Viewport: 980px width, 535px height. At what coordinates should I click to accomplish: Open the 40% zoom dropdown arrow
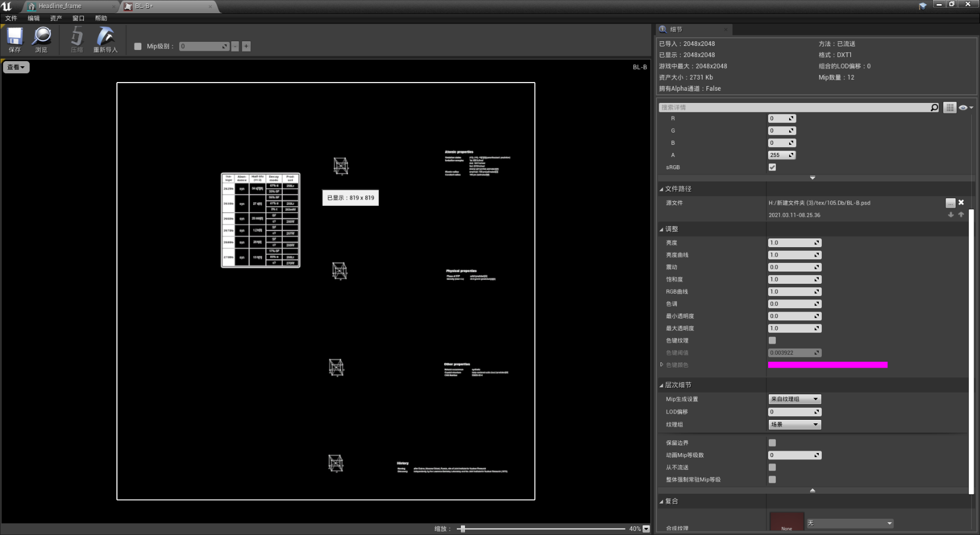point(646,529)
